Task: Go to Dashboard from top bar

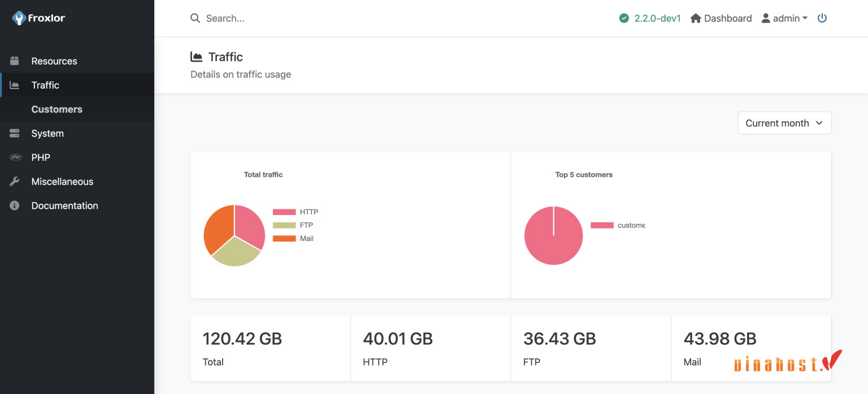Action: click(x=721, y=17)
